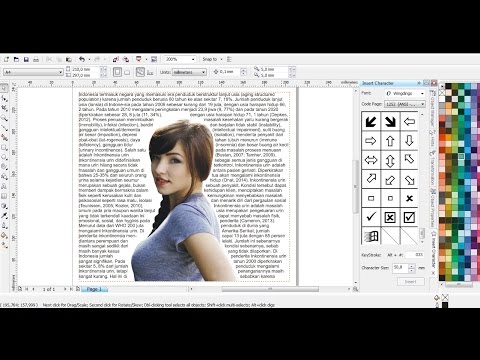Select the bold down-right arrow character
The height and width of the screenshot is (360, 480).
(390, 121)
